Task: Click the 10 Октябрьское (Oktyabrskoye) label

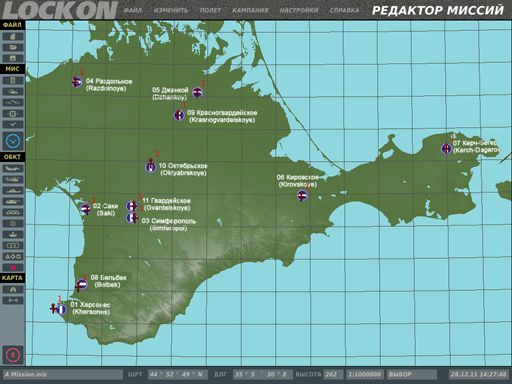Action: tap(183, 169)
